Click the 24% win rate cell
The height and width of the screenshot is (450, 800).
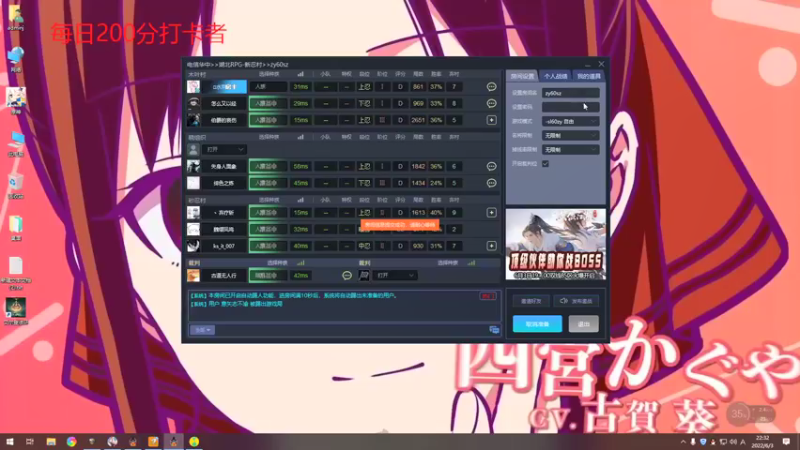point(436,183)
